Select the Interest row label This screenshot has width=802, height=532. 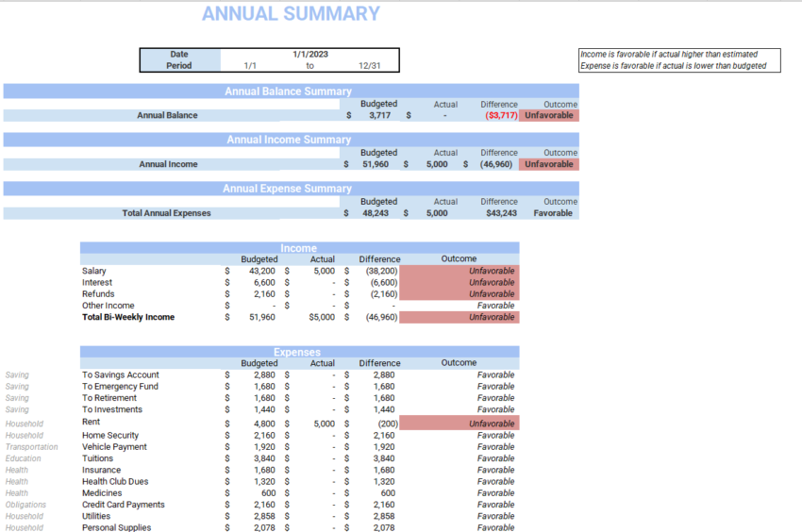[97, 282]
